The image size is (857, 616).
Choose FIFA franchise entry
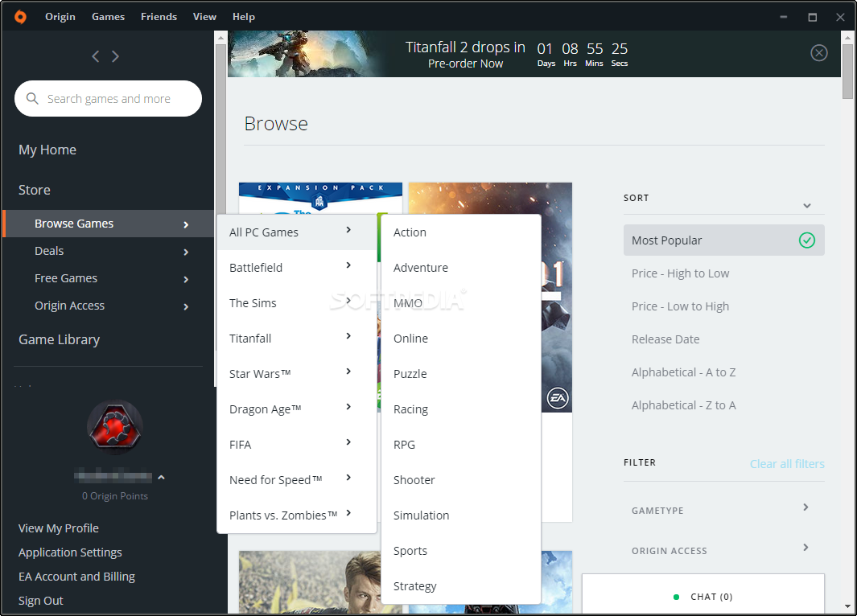coord(297,445)
